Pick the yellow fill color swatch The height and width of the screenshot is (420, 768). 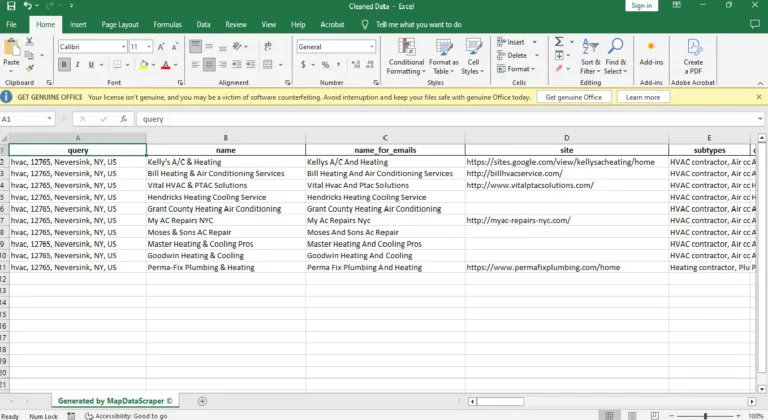pyautogui.click(x=144, y=65)
